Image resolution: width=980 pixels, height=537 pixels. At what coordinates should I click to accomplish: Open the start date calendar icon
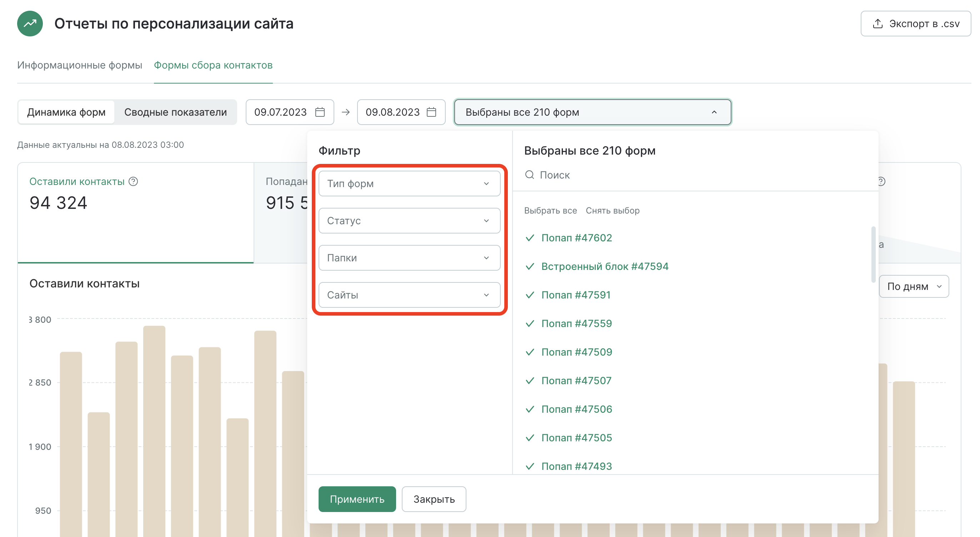tap(320, 112)
